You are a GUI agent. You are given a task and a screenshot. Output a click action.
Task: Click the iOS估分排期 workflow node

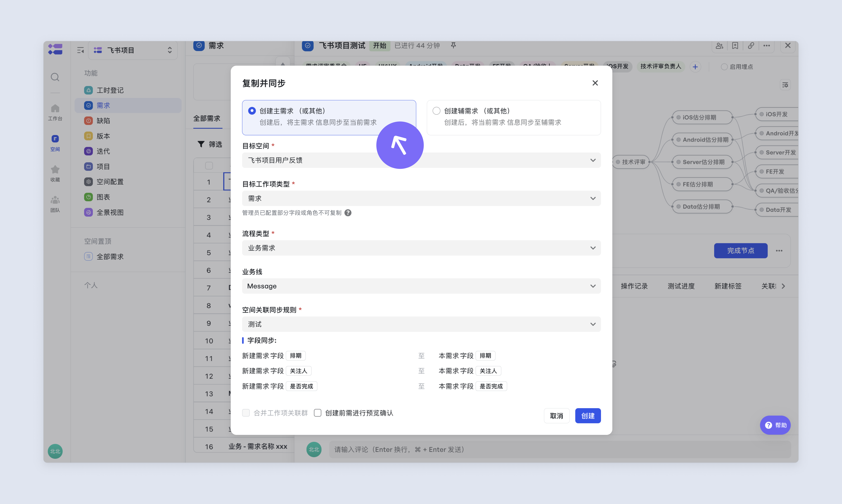click(702, 118)
